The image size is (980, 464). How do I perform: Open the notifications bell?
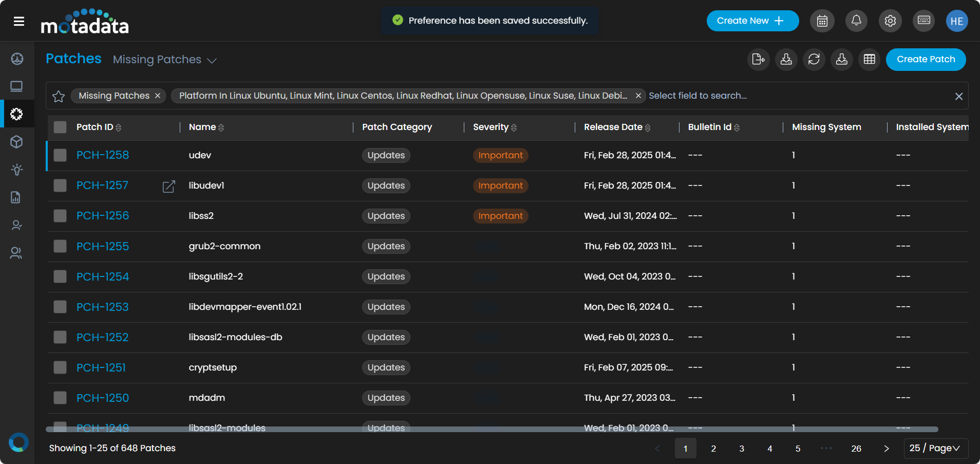[x=856, y=21]
